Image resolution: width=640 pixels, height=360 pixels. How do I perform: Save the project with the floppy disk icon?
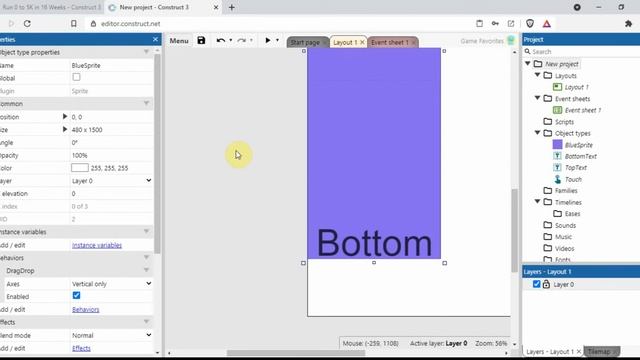coord(201,40)
